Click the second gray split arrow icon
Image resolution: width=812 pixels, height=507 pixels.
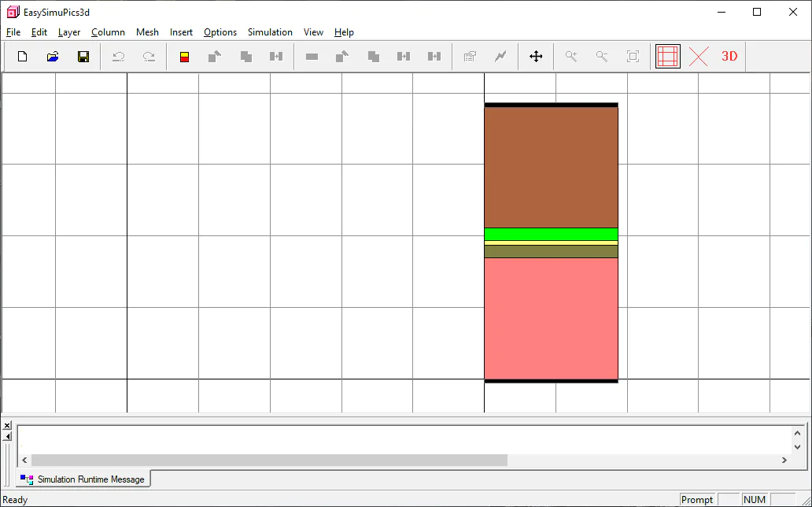point(404,57)
